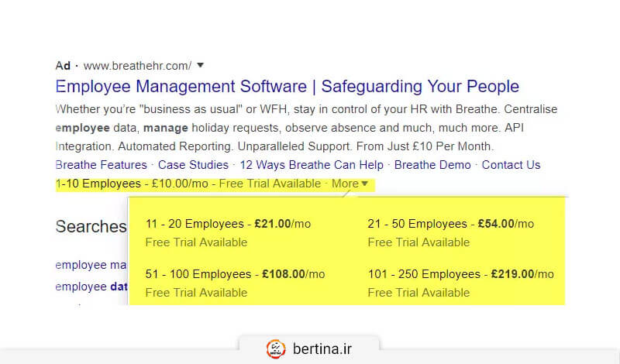Pick 101 - 250 Employees £219.00/mo plan
620x364 pixels.
click(x=460, y=274)
